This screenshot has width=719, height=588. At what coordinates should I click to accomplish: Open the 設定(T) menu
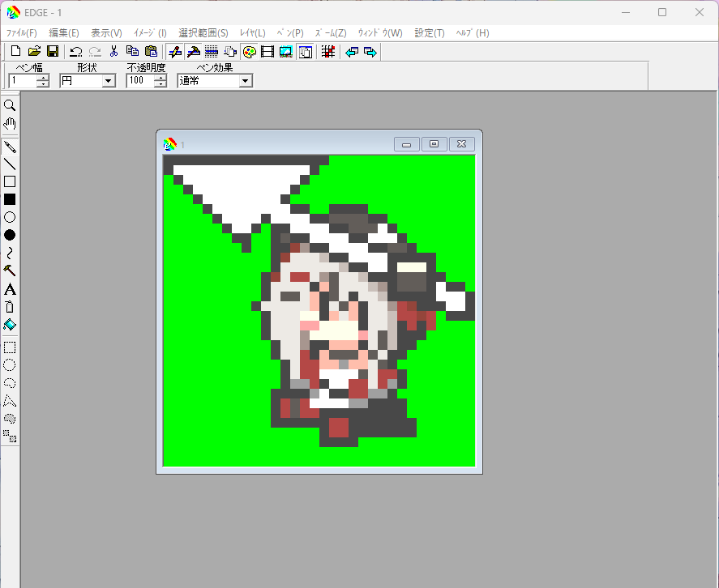430,33
